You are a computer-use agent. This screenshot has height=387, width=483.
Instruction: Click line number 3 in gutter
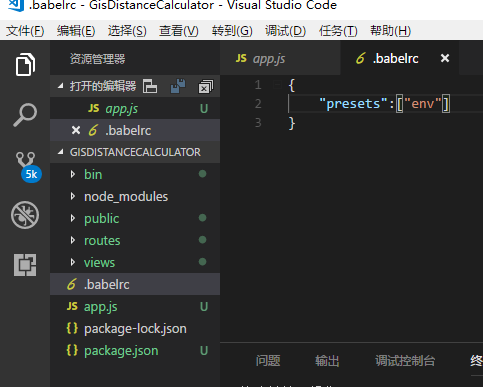tap(258, 123)
